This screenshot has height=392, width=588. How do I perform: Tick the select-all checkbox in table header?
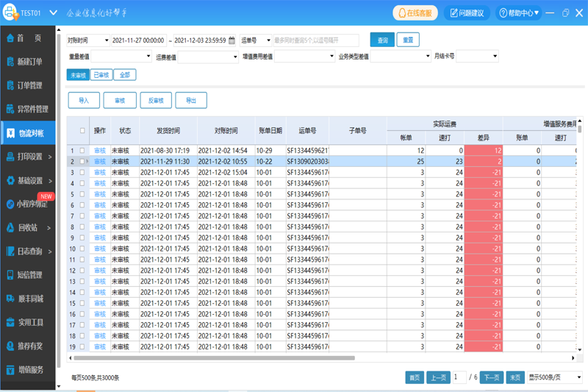82,130
